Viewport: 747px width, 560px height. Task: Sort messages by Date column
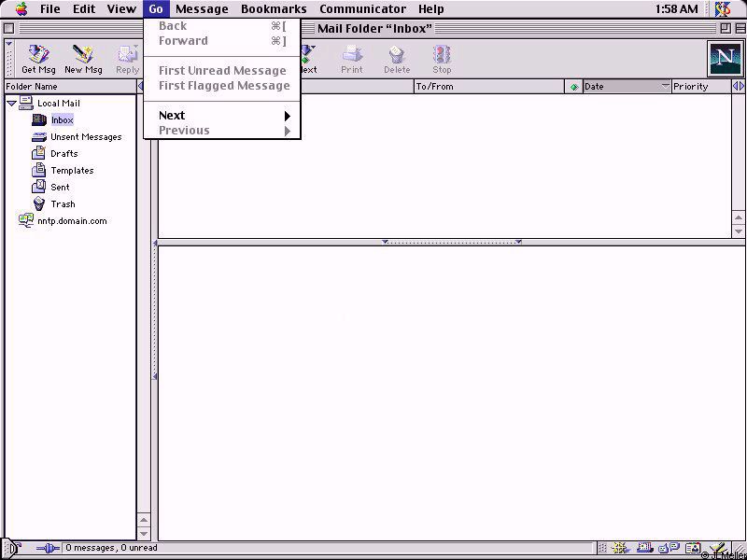click(619, 87)
